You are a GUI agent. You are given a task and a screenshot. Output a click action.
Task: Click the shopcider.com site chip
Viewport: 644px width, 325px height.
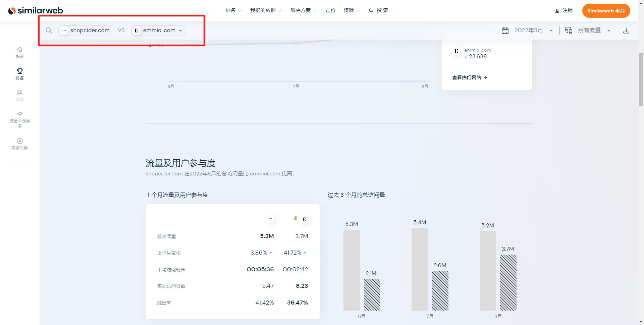[x=85, y=31]
